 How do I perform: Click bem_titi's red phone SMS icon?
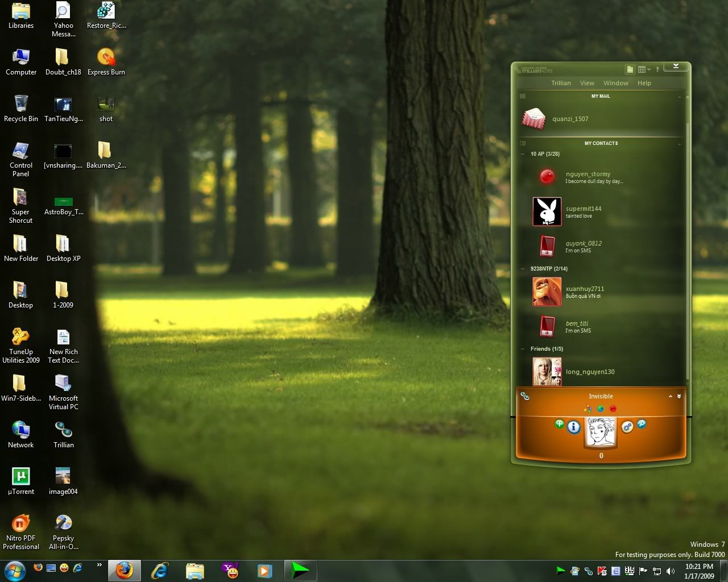pyautogui.click(x=547, y=326)
